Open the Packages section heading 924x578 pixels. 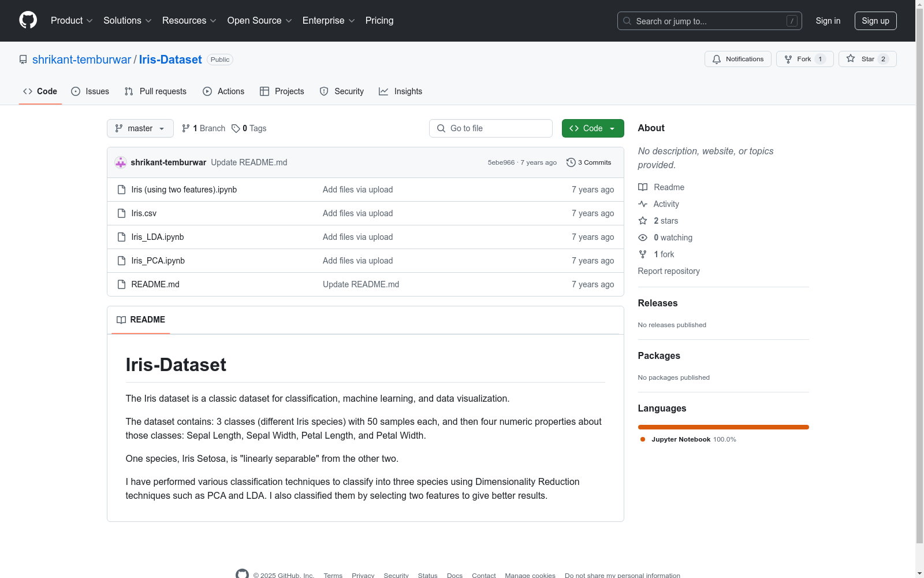pos(659,355)
